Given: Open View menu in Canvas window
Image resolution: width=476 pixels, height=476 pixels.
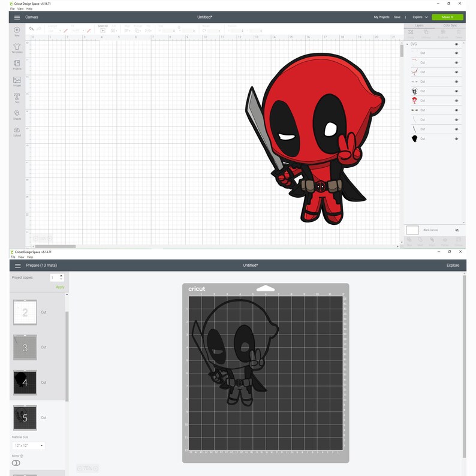Looking at the screenshot, I should 20,9.
